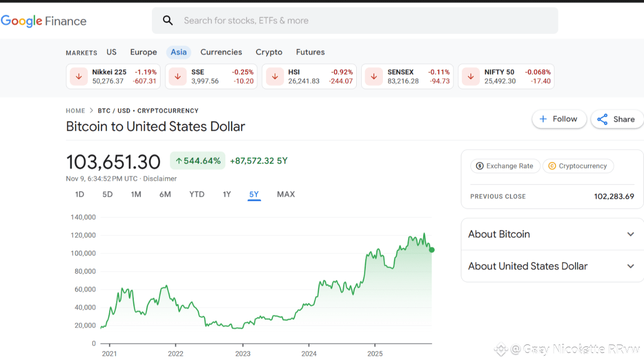Screen dimensions: 644x362
Task: Select the MAX chart range
Action: 286,194
